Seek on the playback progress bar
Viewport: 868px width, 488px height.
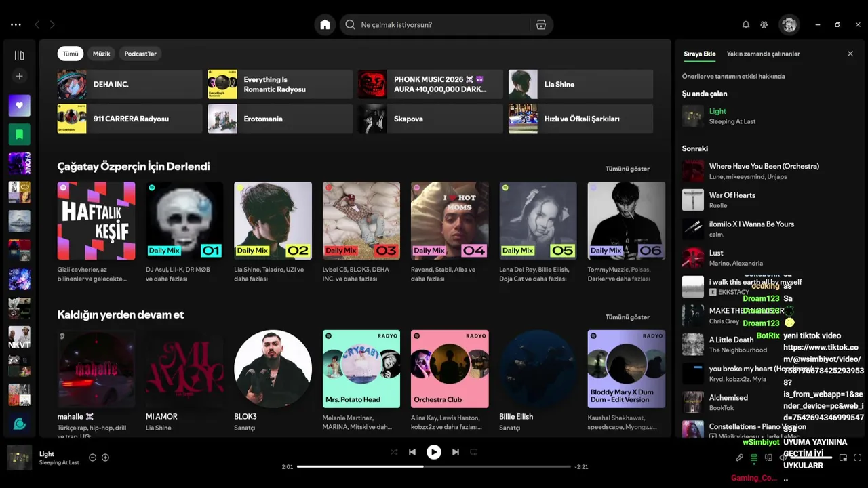[x=434, y=466]
